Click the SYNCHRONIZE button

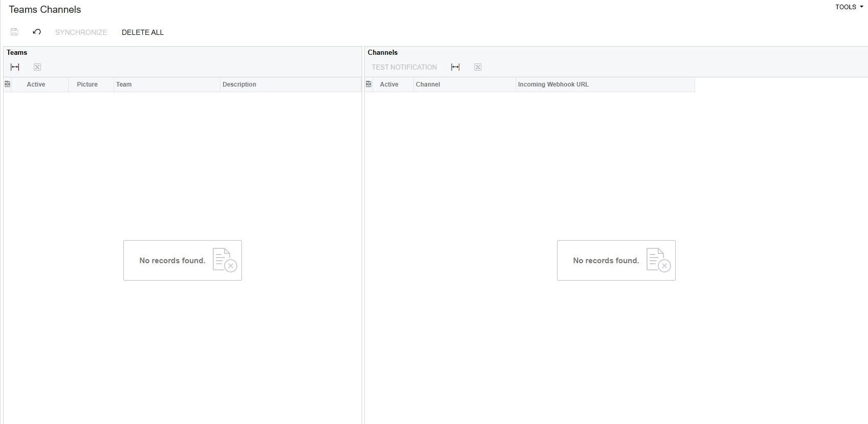point(81,32)
